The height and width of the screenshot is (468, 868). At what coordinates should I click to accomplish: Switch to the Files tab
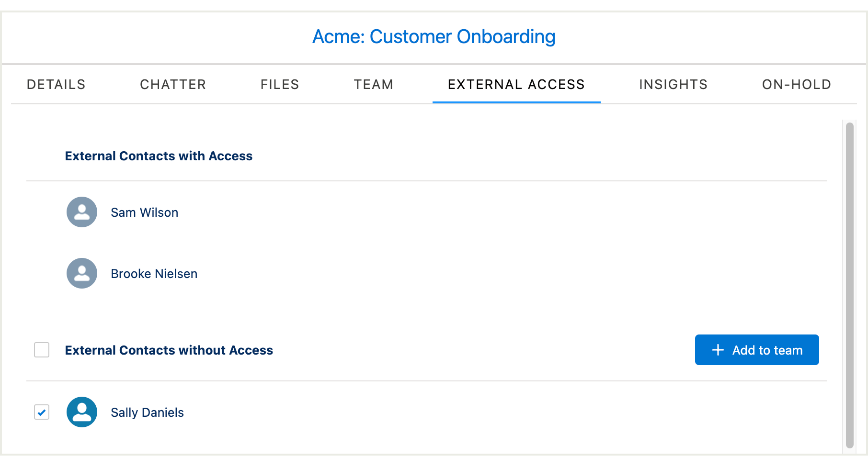(279, 84)
